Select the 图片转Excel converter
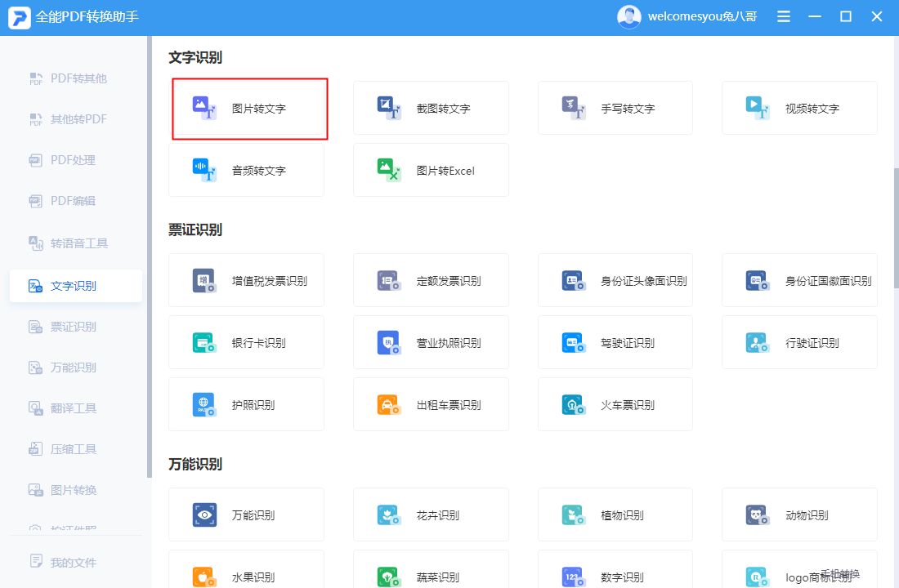Image resolution: width=899 pixels, height=588 pixels. [x=431, y=170]
